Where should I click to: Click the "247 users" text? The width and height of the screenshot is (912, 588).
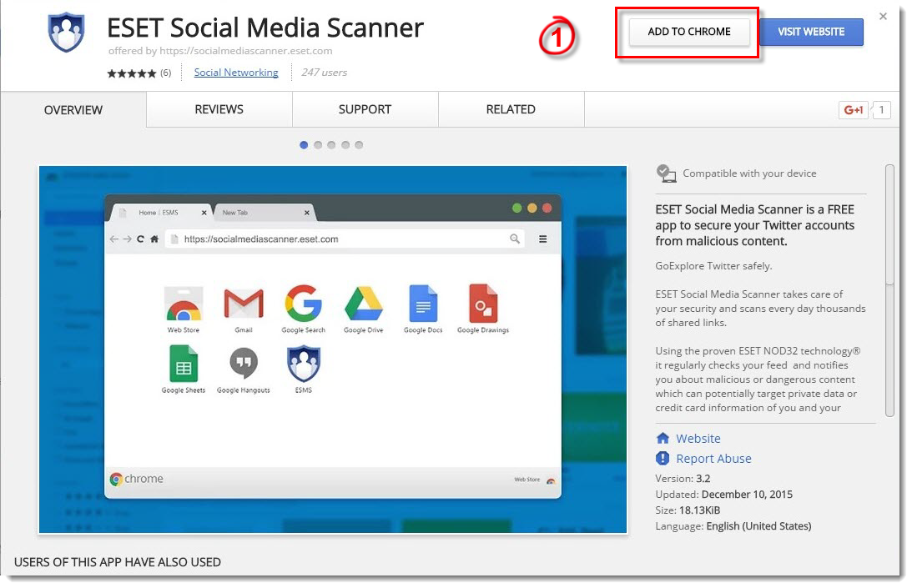[x=324, y=72]
